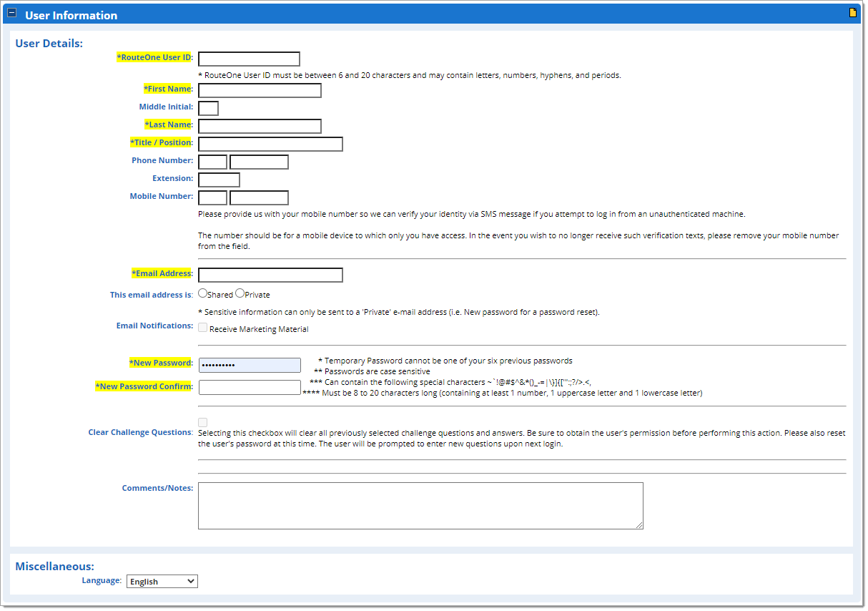Click the '*RouteOne User ID:' label
Viewport: 868px width, 611px height.
click(x=155, y=57)
